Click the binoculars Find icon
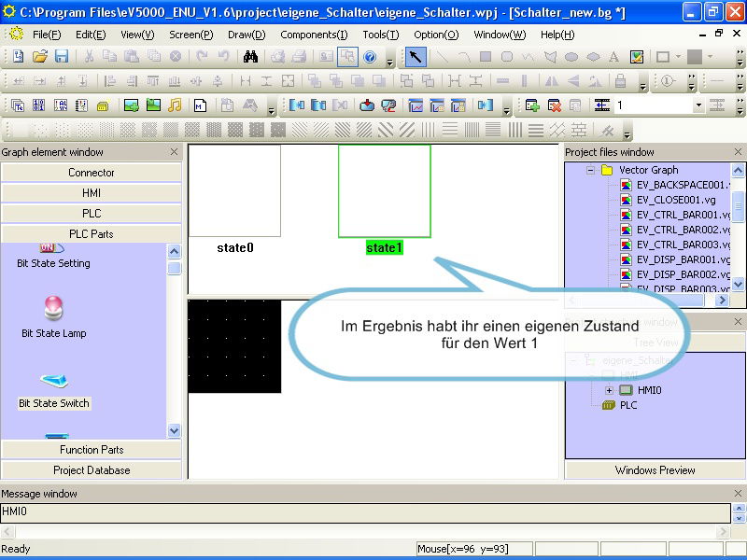Screen dimensions: 747x560 tap(250, 57)
